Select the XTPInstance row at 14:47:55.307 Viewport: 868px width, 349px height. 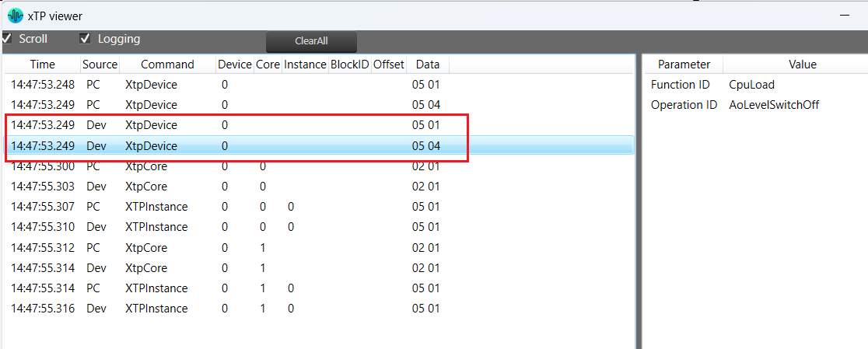click(319, 207)
